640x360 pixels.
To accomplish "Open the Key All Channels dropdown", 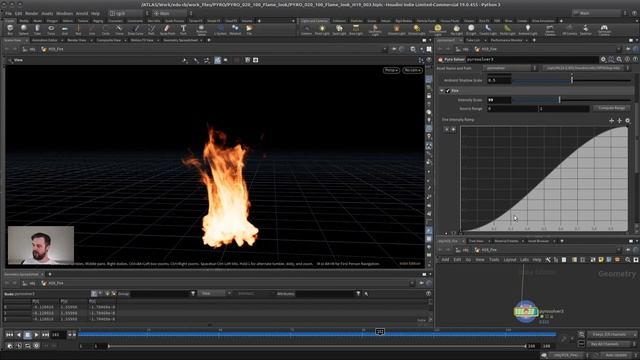I will pos(611,344).
